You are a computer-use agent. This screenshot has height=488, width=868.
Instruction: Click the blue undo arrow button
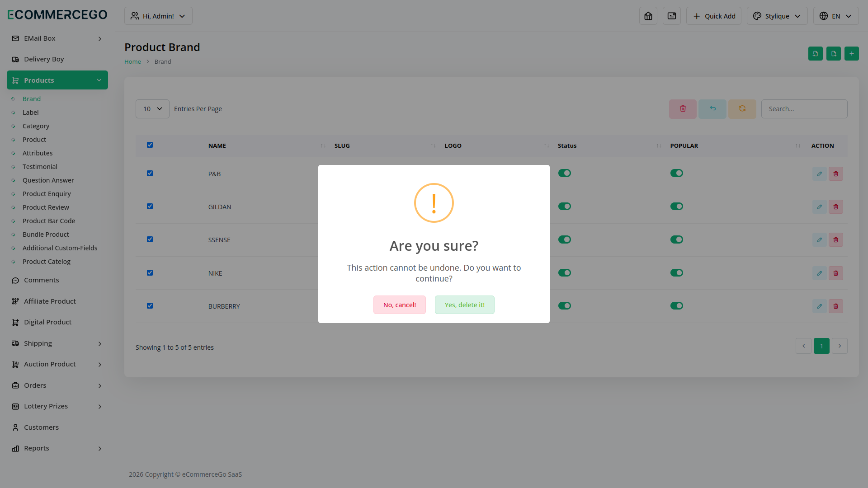[712, 109]
